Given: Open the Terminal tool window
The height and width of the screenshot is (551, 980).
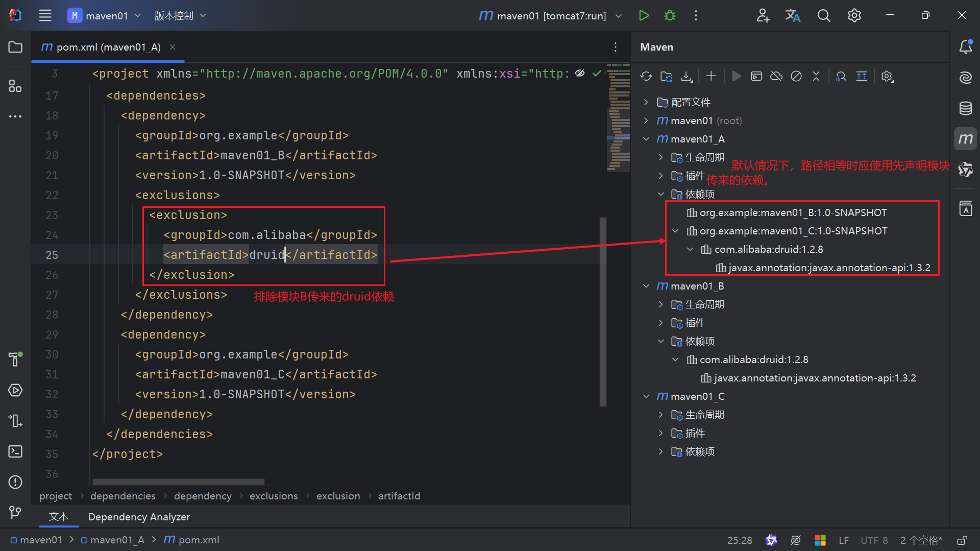Looking at the screenshot, I should (15, 451).
